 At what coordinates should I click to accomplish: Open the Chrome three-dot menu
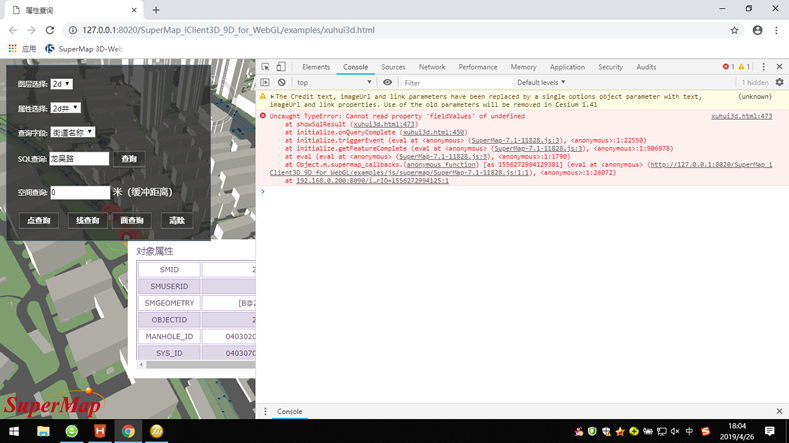pyautogui.click(x=776, y=30)
